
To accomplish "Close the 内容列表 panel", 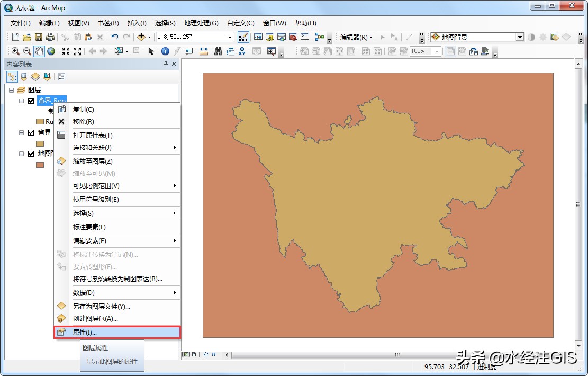I will coord(174,64).
